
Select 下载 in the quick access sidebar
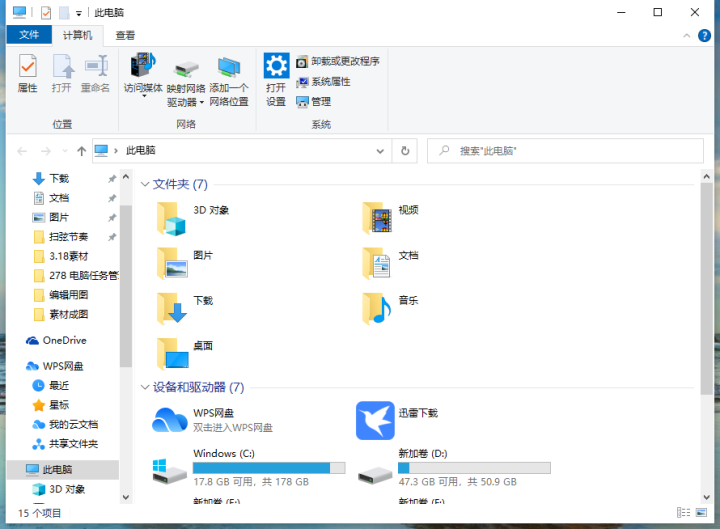pos(59,178)
